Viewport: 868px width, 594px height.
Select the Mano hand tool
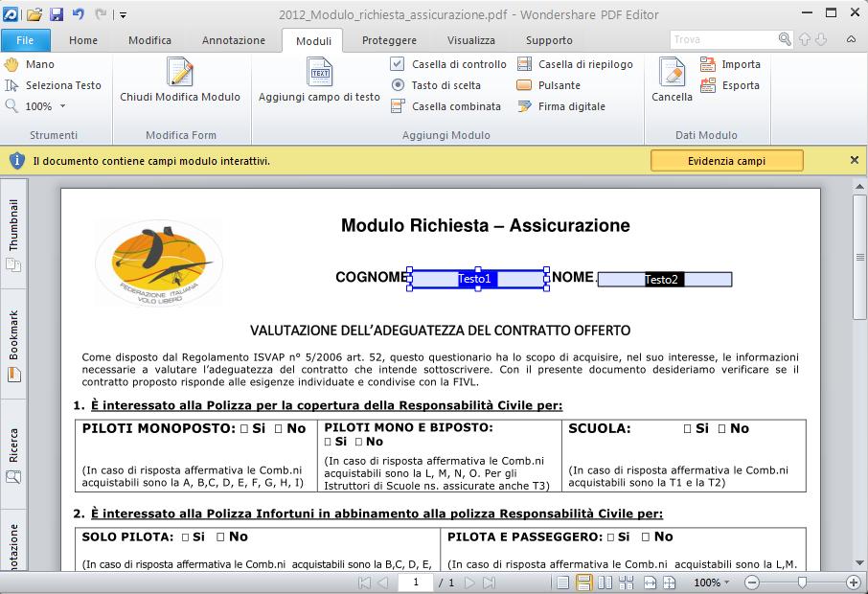[29, 64]
